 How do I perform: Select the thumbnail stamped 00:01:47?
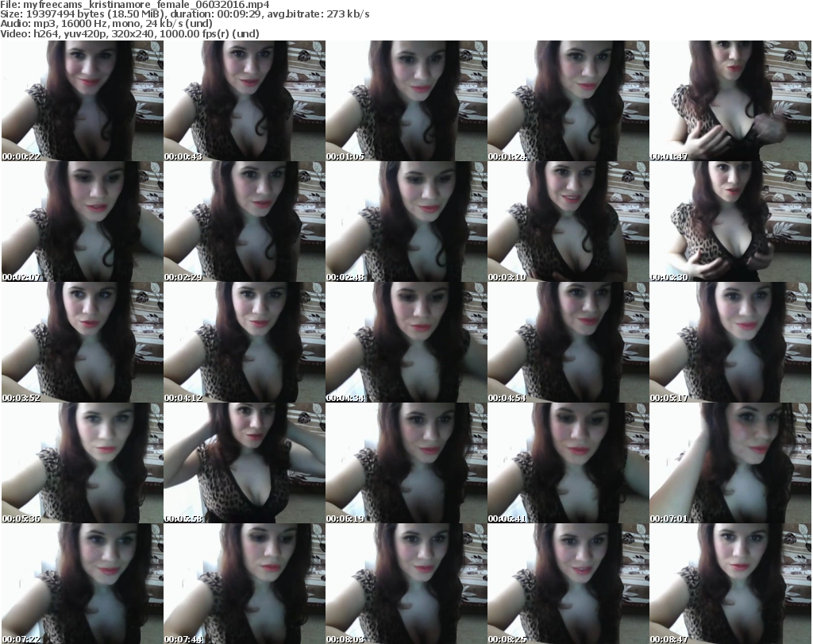tap(730, 101)
